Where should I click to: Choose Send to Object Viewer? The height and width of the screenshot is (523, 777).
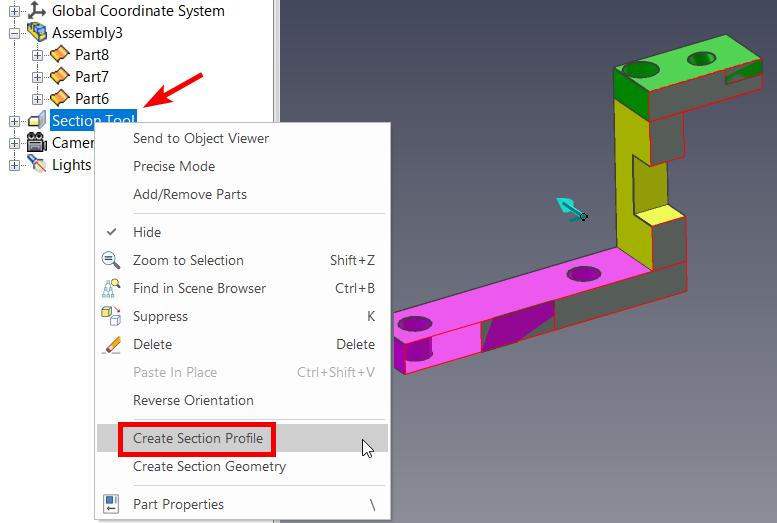(201, 138)
